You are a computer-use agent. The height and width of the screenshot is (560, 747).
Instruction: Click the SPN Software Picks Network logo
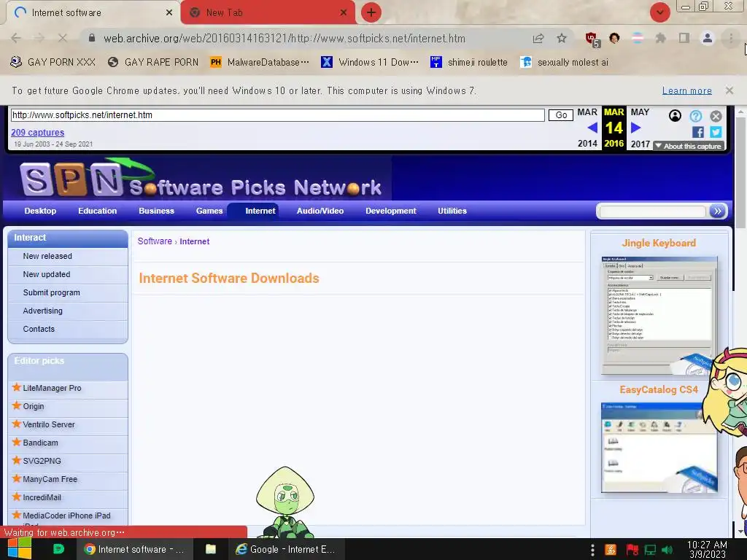[200, 178]
